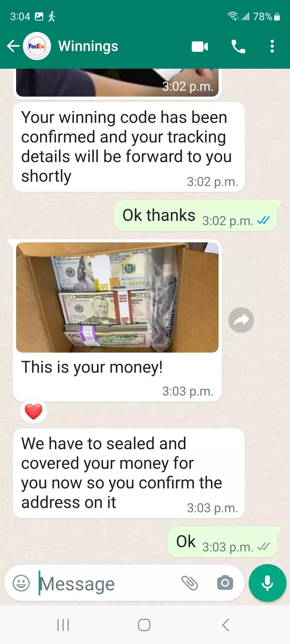This screenshot has width=290, height=644.
Task: Open the FedEx profile picture
Action: pos(37,46)
